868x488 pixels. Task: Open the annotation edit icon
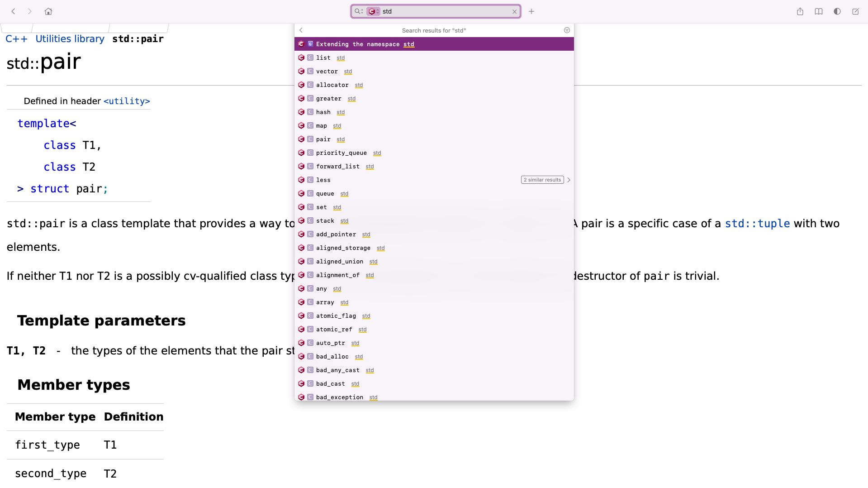click(x=856, y=11)
